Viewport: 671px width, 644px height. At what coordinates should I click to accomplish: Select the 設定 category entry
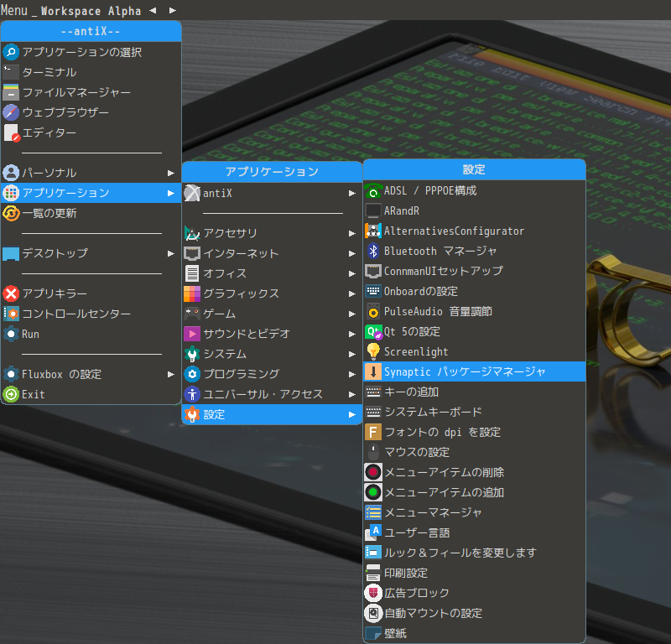coord(272,414)
